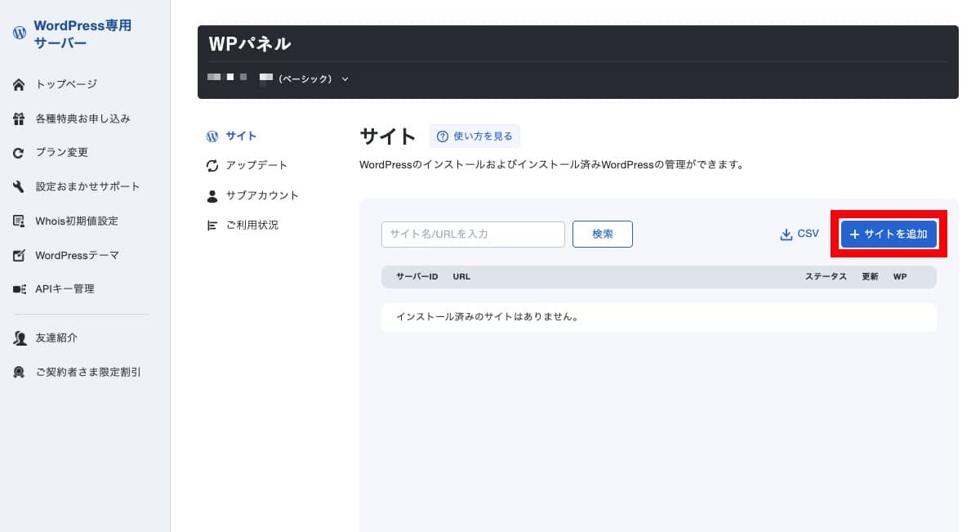
Task: Open the トップページ sidebar item
Action: (66, 84)
